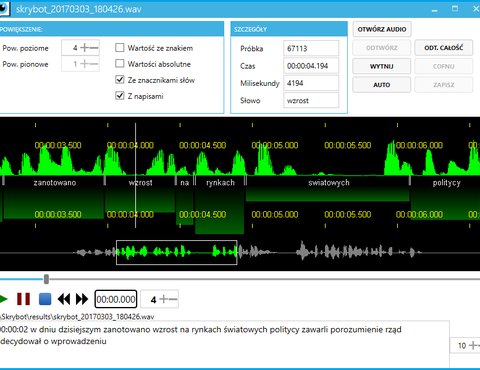
Task: Increase Pow. poziome with the plus icon
Action: point(85,48)
